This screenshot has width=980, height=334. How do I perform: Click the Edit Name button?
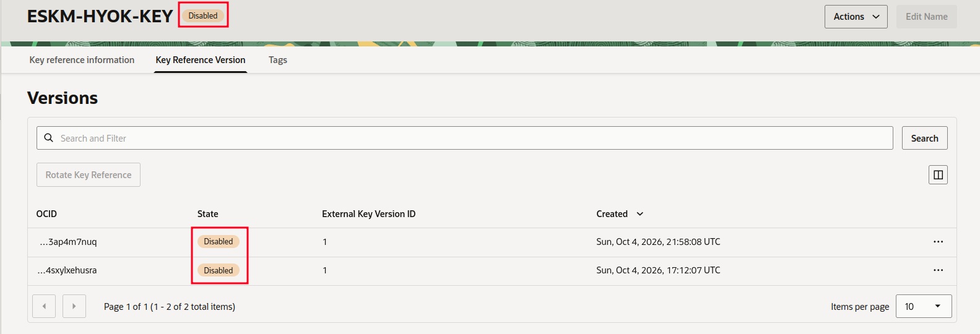pyautogui.click(x=926, y=17)
